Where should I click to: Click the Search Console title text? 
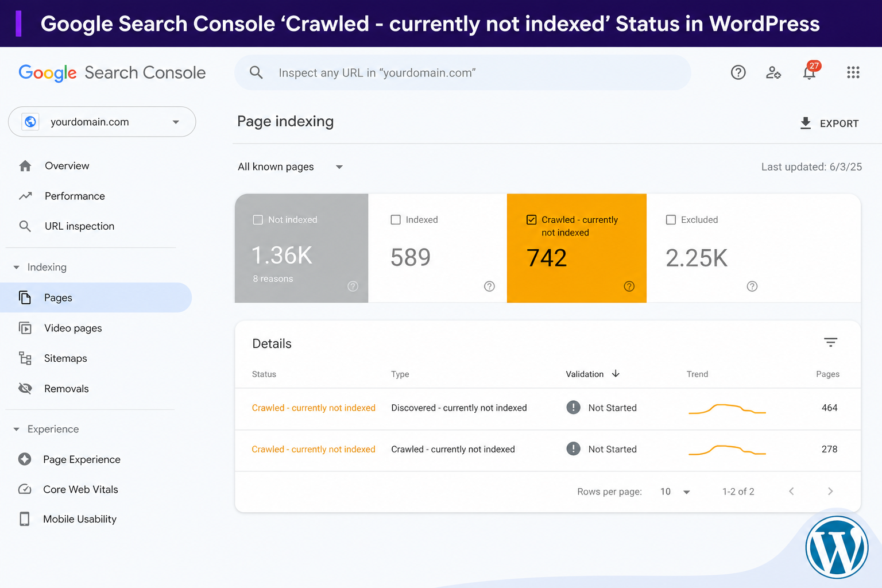coord(145,73)
